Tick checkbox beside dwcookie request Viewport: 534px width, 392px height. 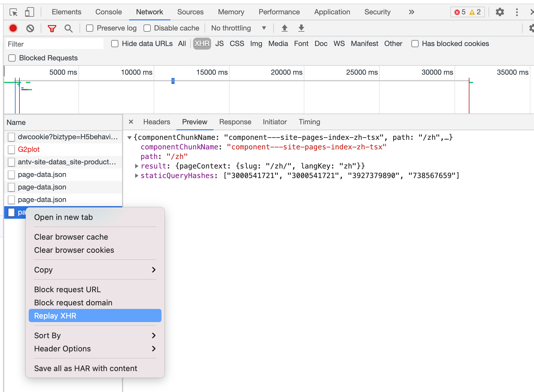(11, 137)
